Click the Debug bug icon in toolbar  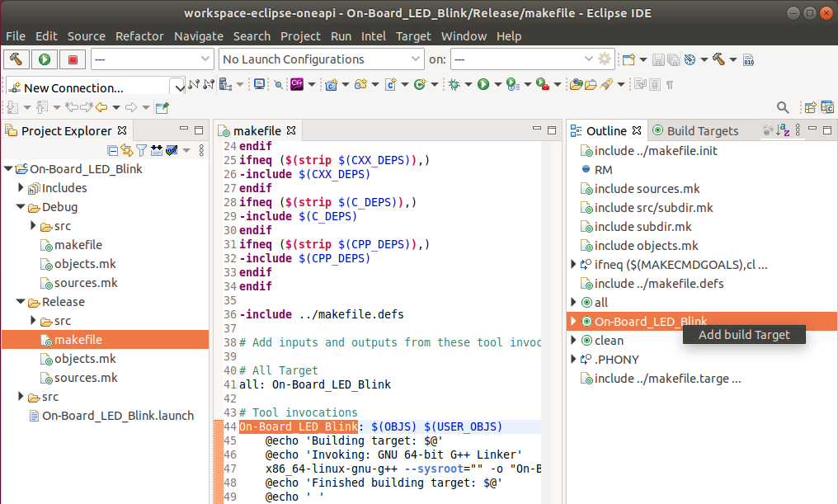click(453, 84)
